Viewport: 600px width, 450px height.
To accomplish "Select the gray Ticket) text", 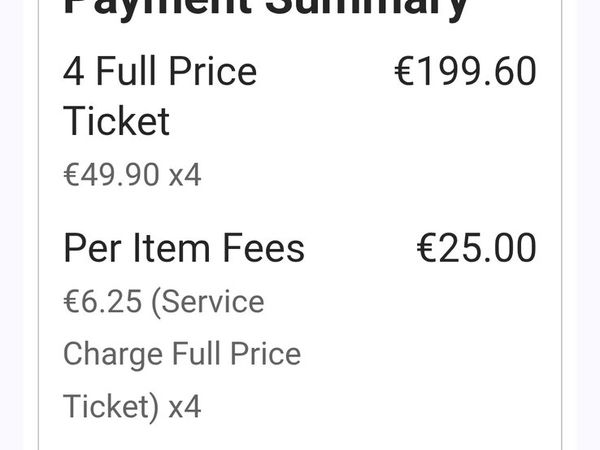I will coord(111,407).
